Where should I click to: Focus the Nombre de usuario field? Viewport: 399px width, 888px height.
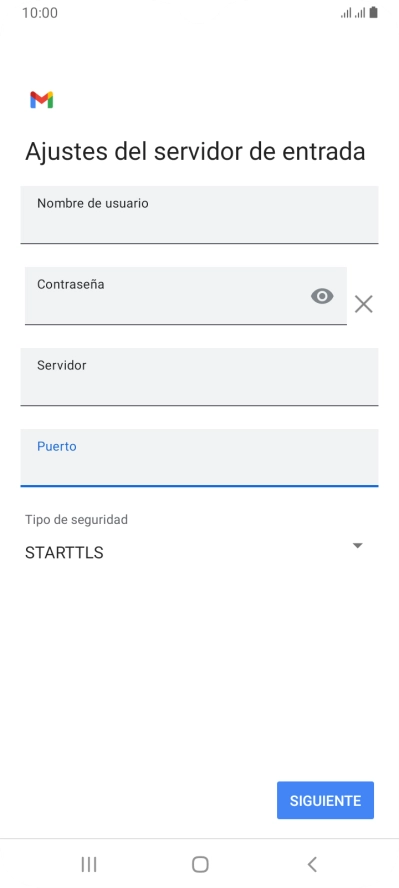pyautogui.click(x=199, y=215)
